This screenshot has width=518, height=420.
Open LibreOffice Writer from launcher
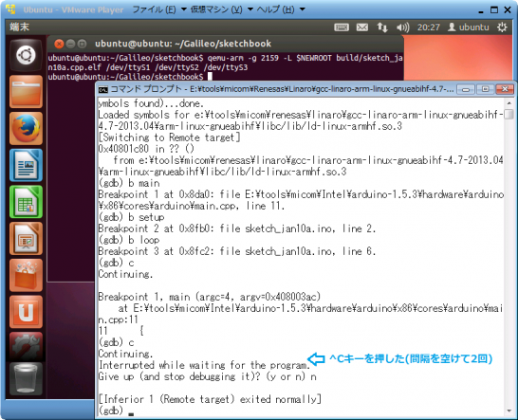26,165
